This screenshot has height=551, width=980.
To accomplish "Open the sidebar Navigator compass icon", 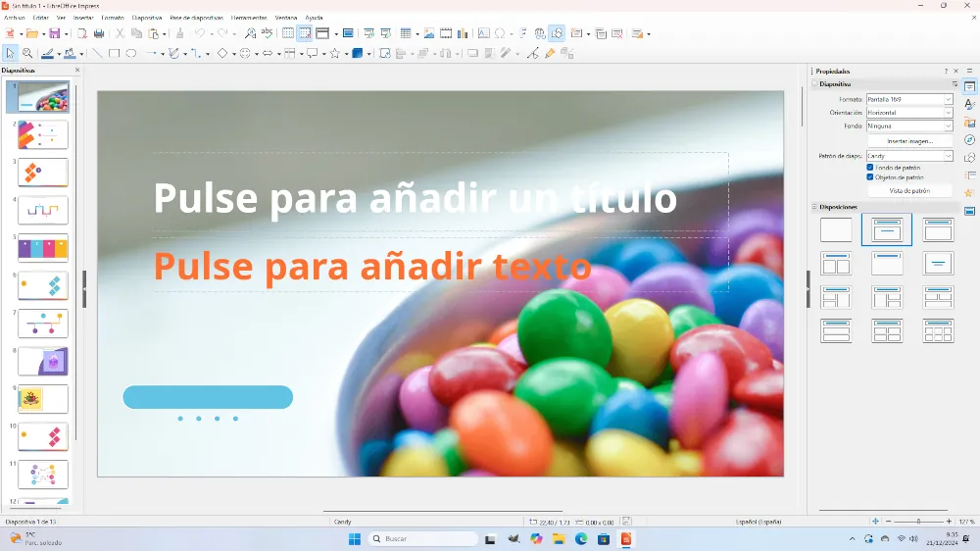I will point(969,139).
